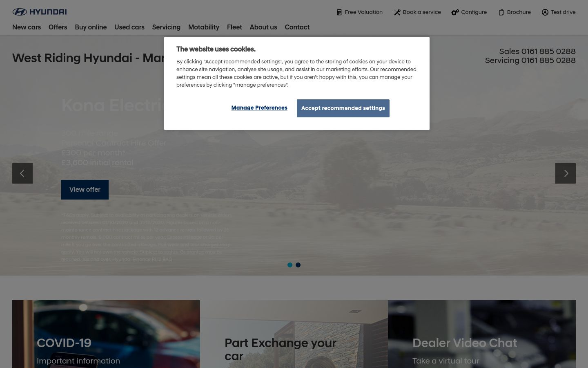Open the Used cars menu
588x368 pixels.
(x=129, y=27)
